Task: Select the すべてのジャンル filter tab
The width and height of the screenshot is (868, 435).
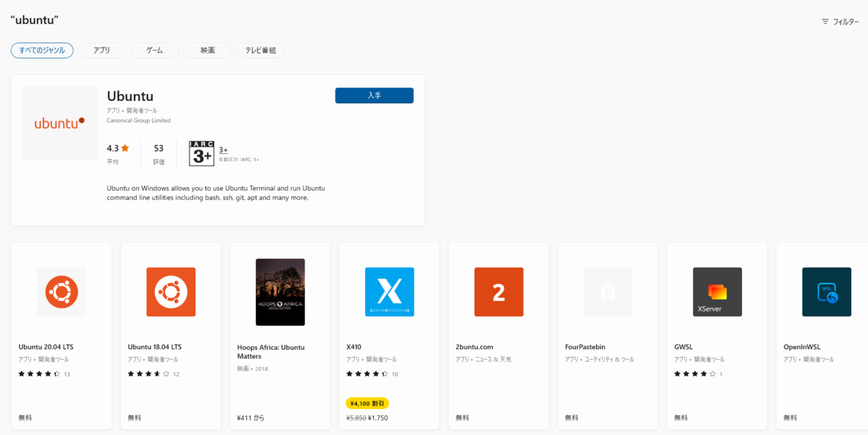Action: click(42, 51)
